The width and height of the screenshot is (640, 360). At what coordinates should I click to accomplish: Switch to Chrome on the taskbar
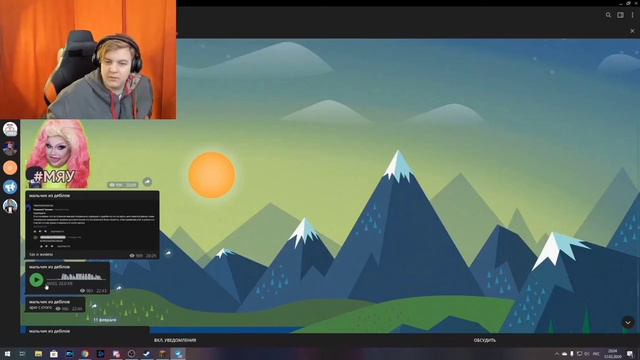point(85,354)
